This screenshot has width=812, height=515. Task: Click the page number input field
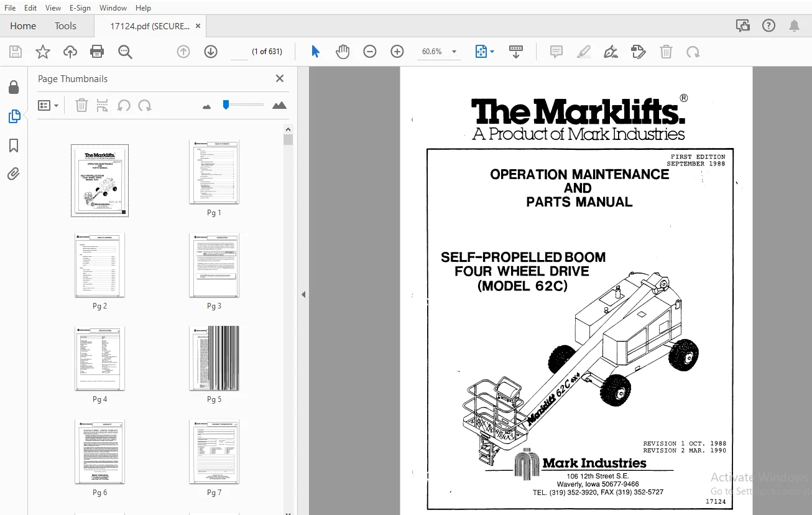pos(239,52)
